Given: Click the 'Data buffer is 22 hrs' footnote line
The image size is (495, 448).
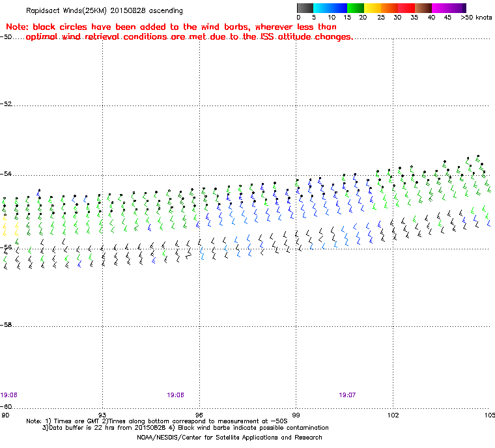Looking at the screenshot, I should coord(186,428).
